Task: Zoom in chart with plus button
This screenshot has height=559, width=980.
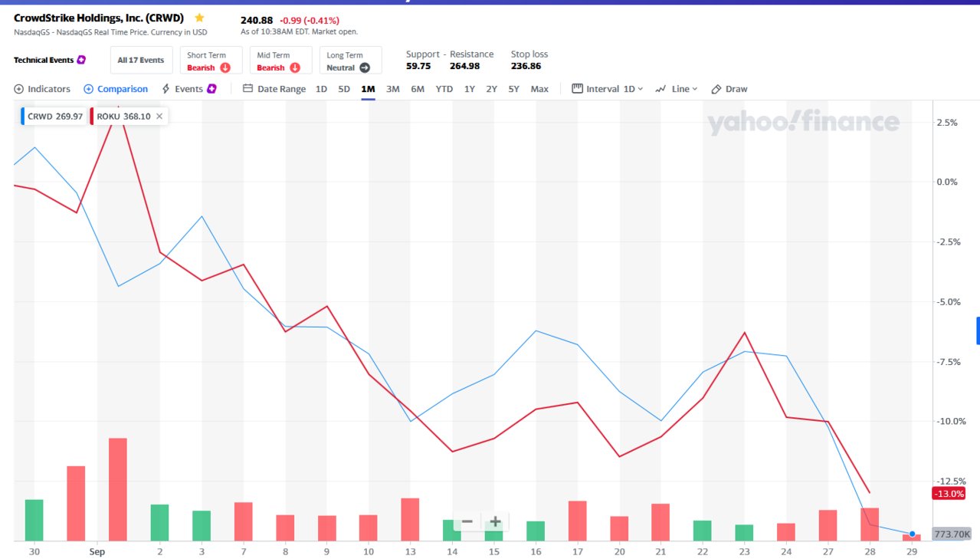Action: tap(495, 522)
